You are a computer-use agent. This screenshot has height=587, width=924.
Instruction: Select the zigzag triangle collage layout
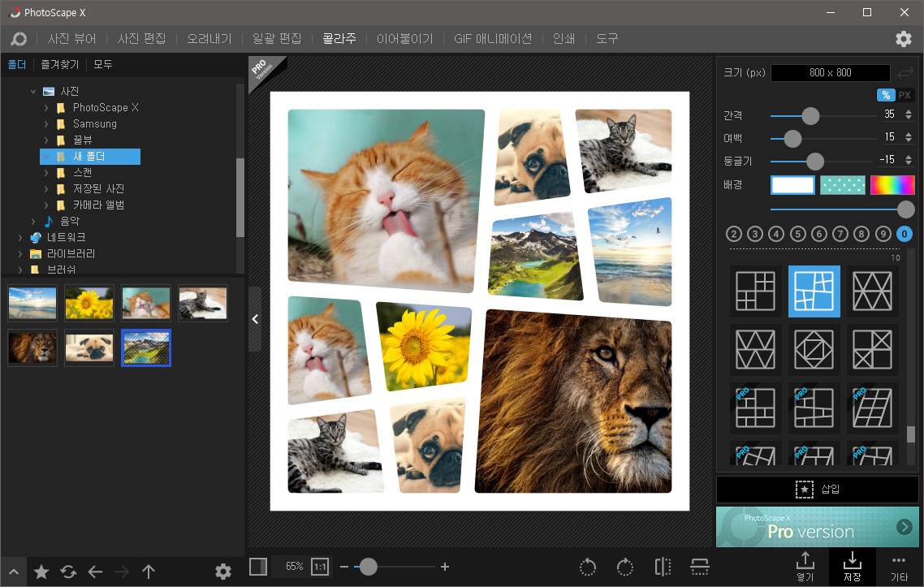tap(755, 349)
